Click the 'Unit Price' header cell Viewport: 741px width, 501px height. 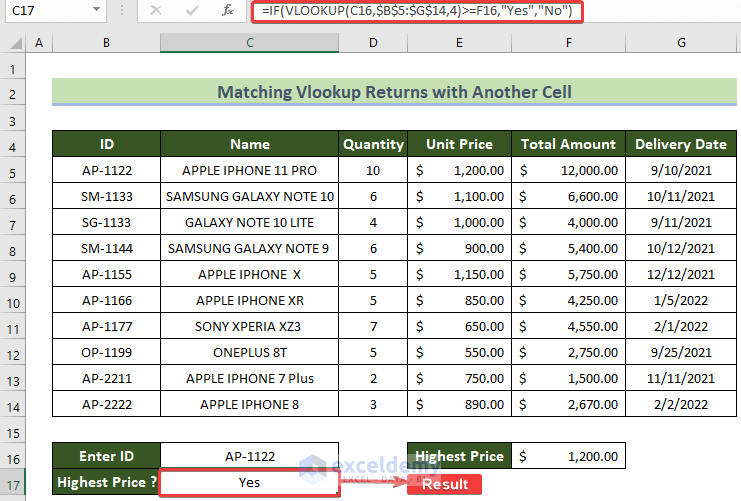point(459,144)
